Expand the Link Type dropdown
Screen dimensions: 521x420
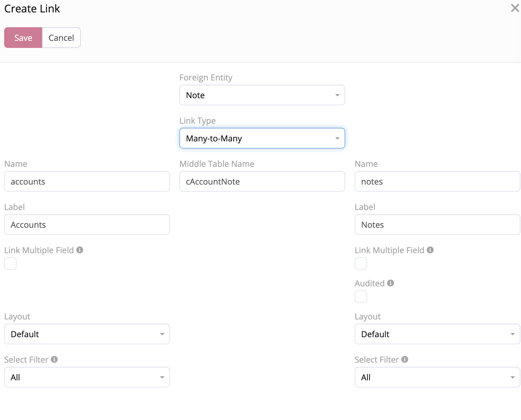click(x=262, y=138)
